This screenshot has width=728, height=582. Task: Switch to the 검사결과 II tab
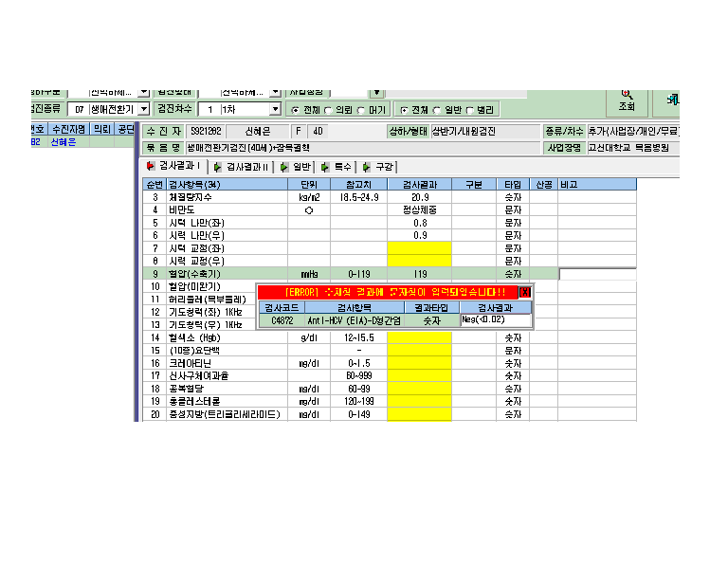[242, 167]
